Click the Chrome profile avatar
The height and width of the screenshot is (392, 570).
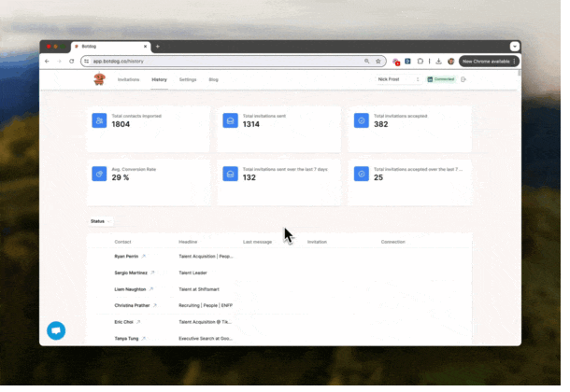451,62
